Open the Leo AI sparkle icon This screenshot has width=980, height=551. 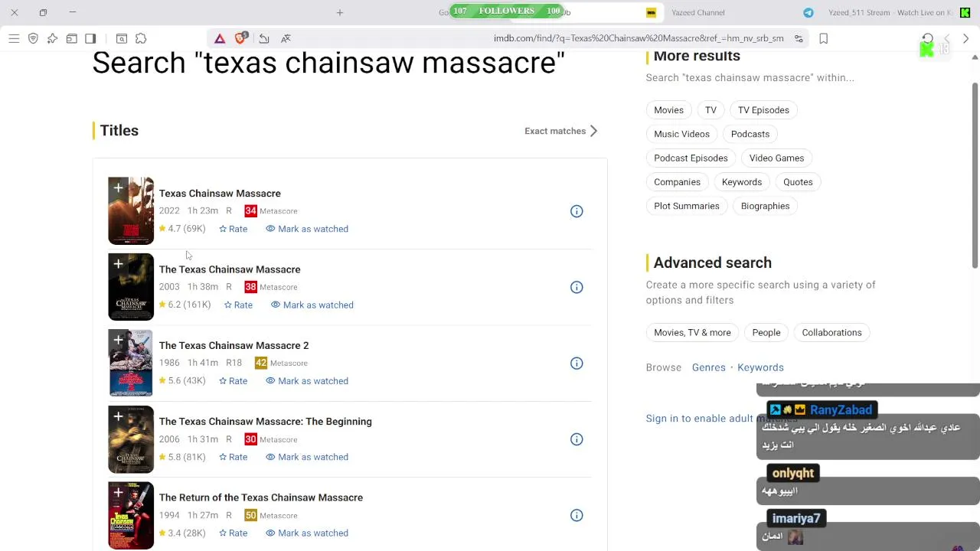[52, 38]
